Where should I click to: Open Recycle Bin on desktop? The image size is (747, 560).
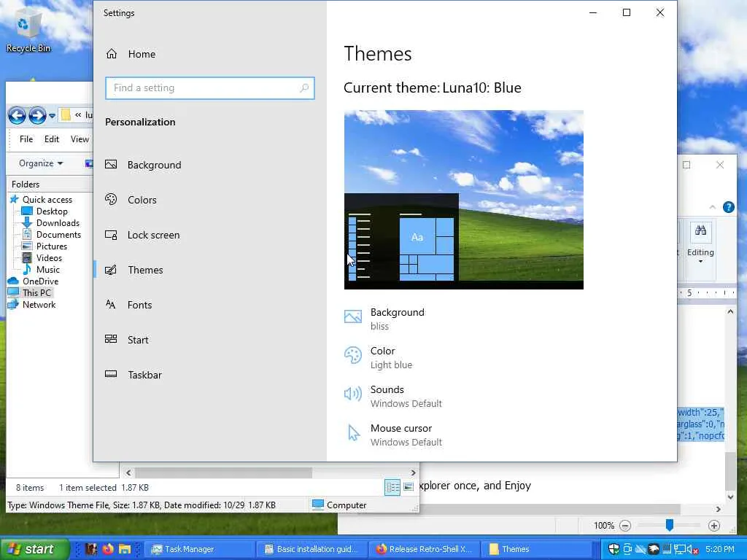(28, 29)
